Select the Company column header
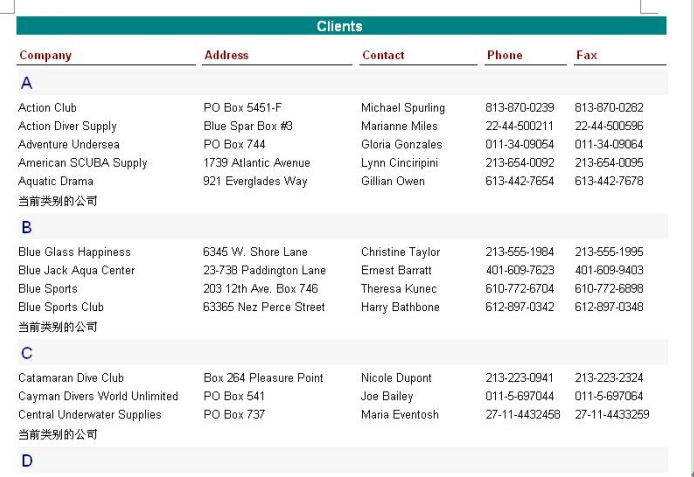This screenshot has width=694, height=477. [x=46, y=55]
